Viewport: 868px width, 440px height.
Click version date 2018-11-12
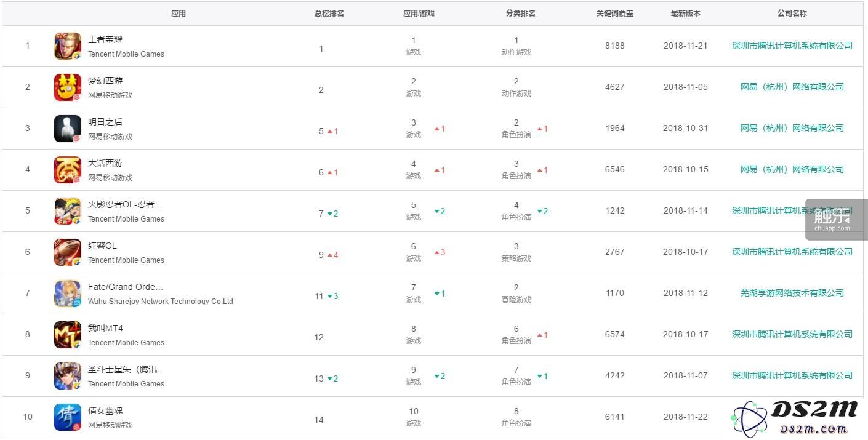click(x=686, y=293)
